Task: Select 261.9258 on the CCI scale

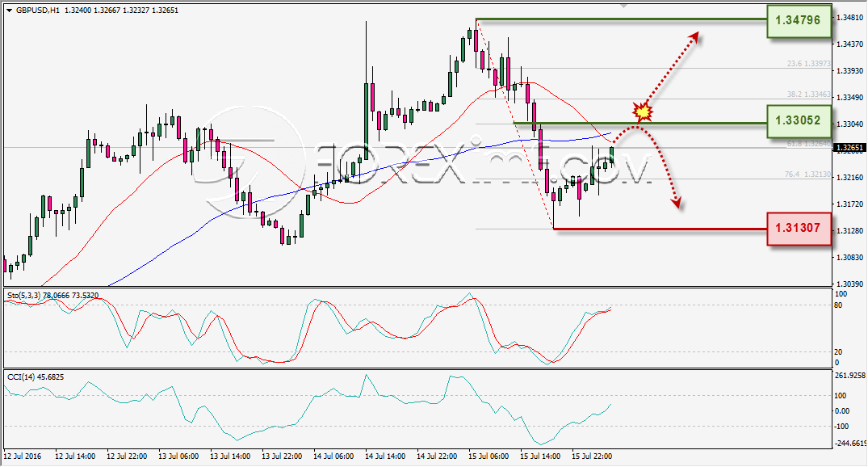Action: click(x=849, y=376)
